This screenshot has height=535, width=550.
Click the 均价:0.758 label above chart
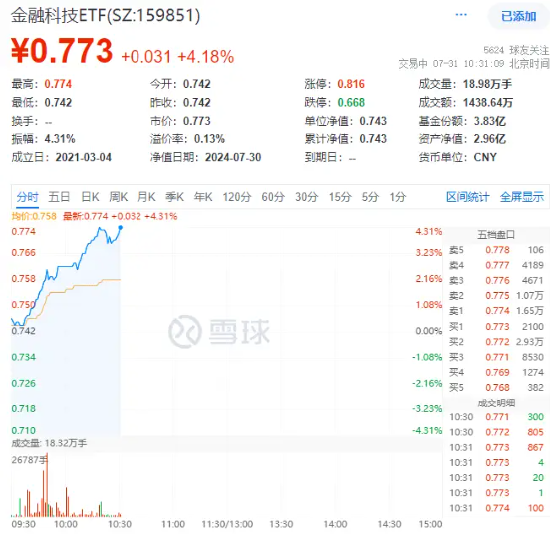pos(34,216)
